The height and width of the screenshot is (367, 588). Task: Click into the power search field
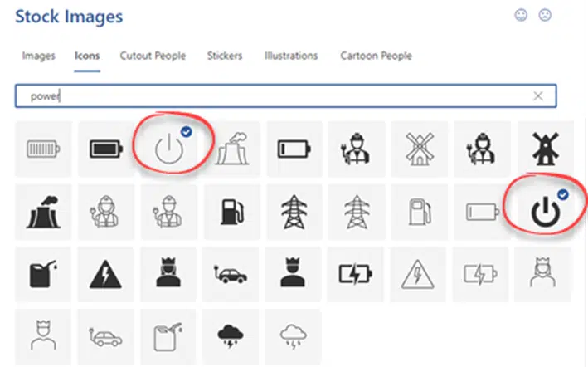tap(286, 96)
